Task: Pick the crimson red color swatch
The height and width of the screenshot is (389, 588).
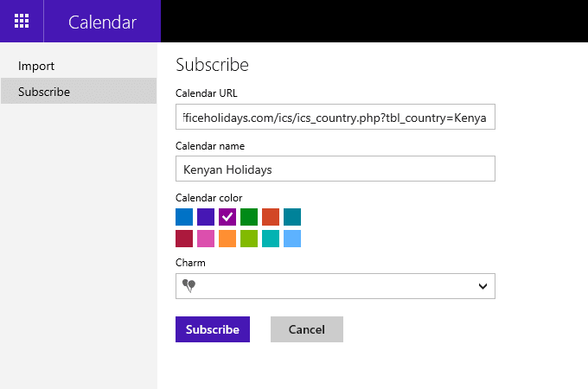Action: point(184,239)
